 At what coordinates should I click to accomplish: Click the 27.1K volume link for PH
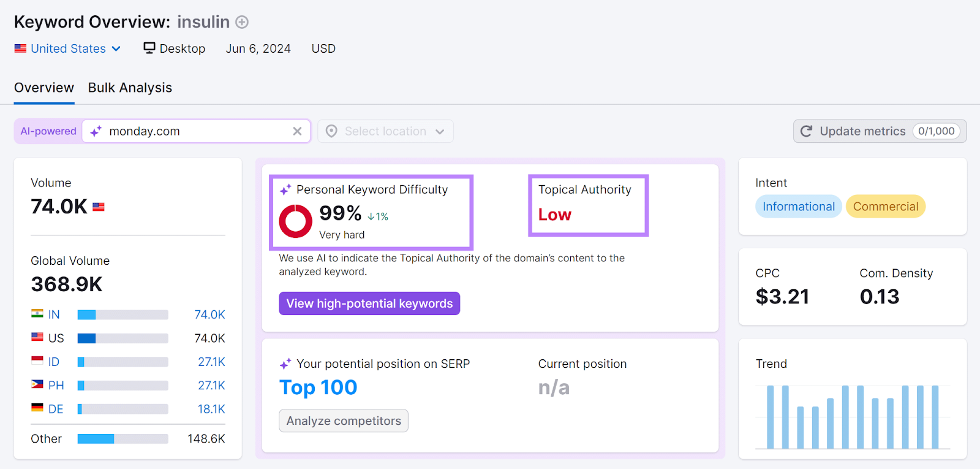[211, 386]
